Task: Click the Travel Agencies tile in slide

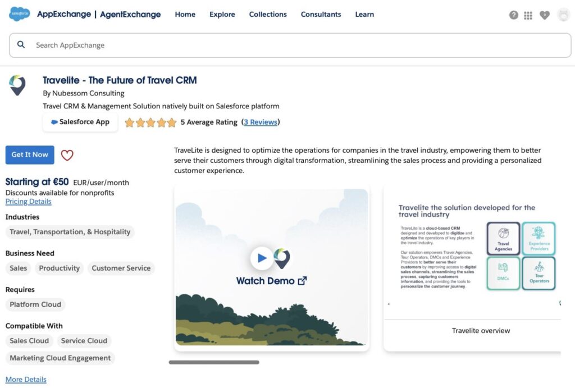Action: [503, 238]
